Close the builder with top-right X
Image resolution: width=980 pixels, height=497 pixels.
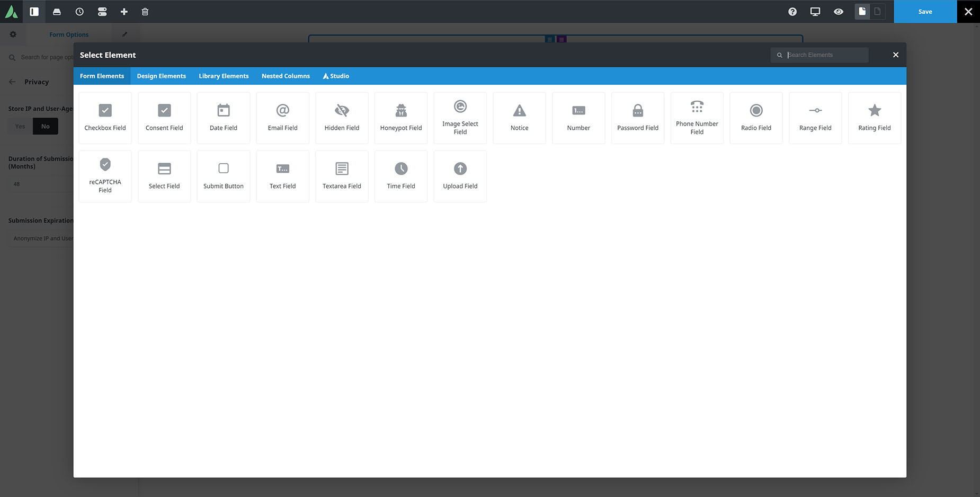click(x=968, y=12)
